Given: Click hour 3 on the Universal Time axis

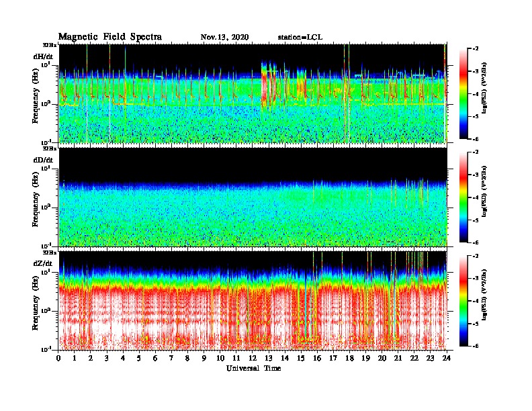Looking at the screenshot, I should tap(107, 359).
